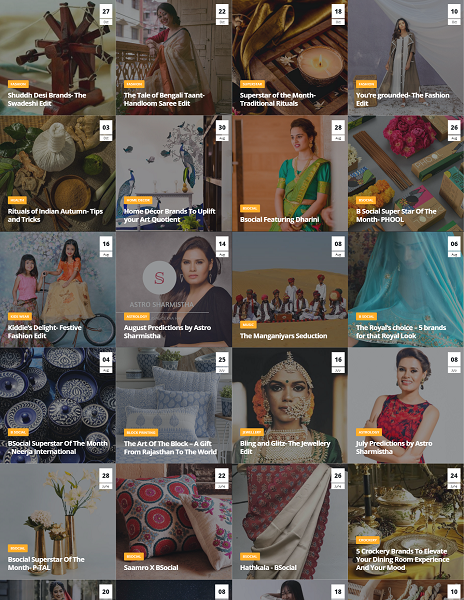Click the JEWELLERY tag on Bling and Glitz post
This screenshot has width=464, height=600.
(252, 432)
